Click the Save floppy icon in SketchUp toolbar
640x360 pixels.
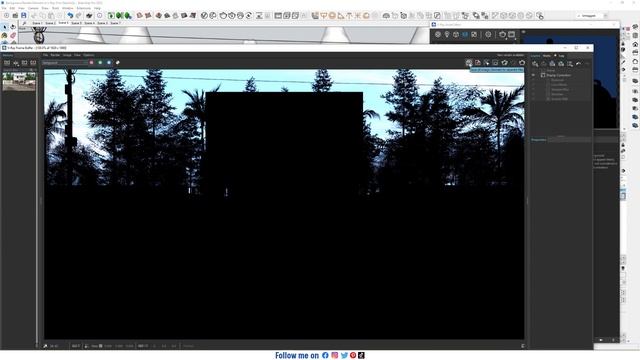click(24, 16)
